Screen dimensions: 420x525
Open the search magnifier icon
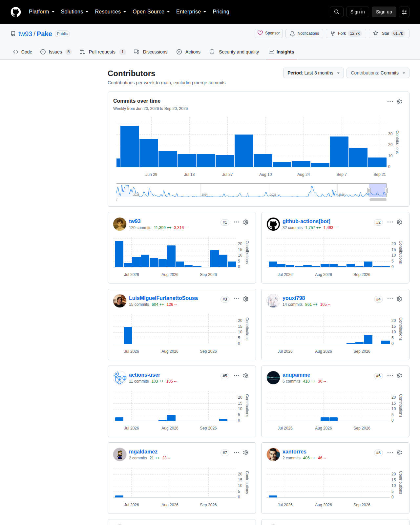(337, 12)
